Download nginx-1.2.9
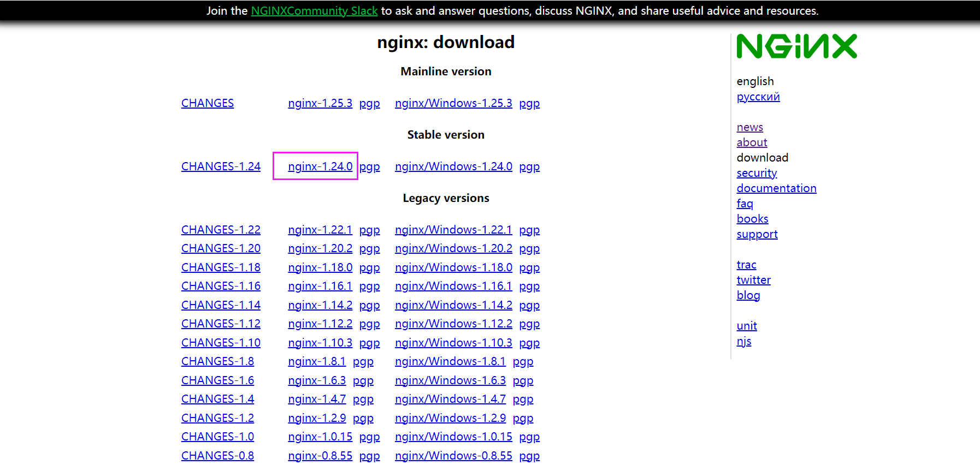Image resolution: width=980 pixels, height=465 pixels. coord(317,418)
